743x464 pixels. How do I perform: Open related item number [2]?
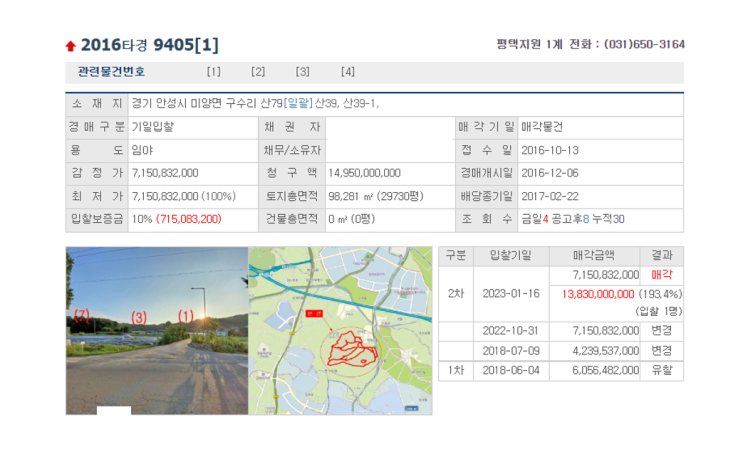(x=258, y=72)
